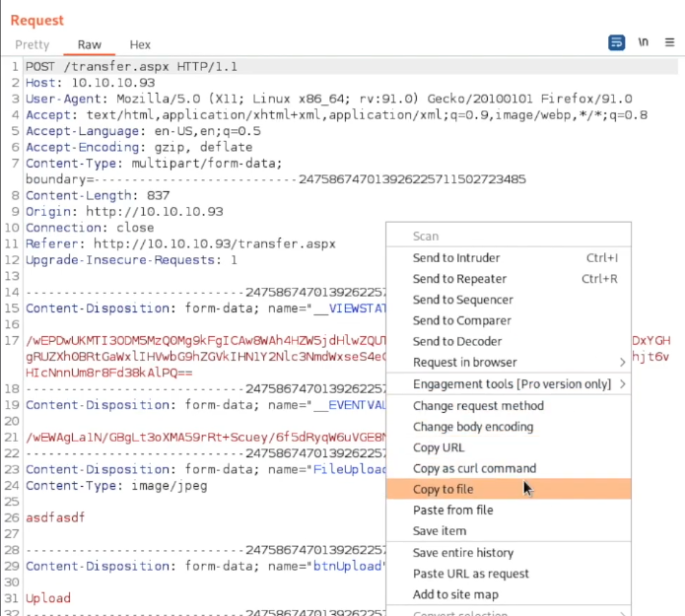Viewport: 685px width, 616px height.
Task: Choose Paste from file
Action: [x=452, y=511]
